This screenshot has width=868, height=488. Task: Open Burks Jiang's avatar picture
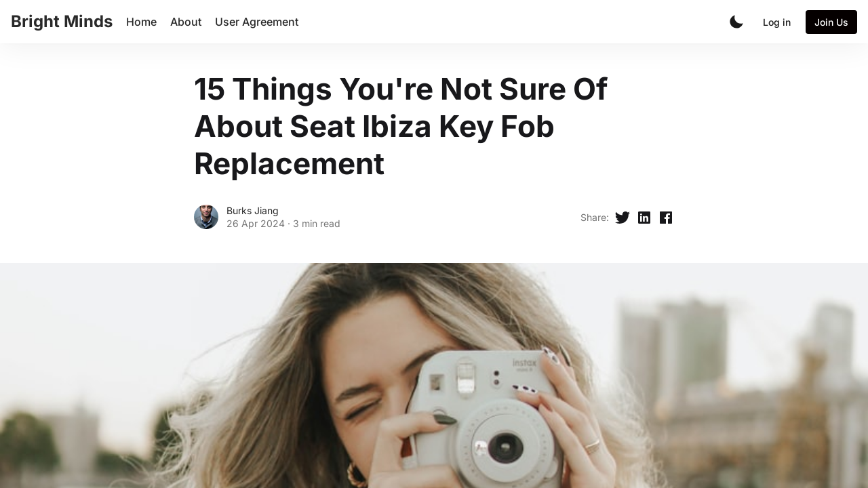click(x=206, y=217)
